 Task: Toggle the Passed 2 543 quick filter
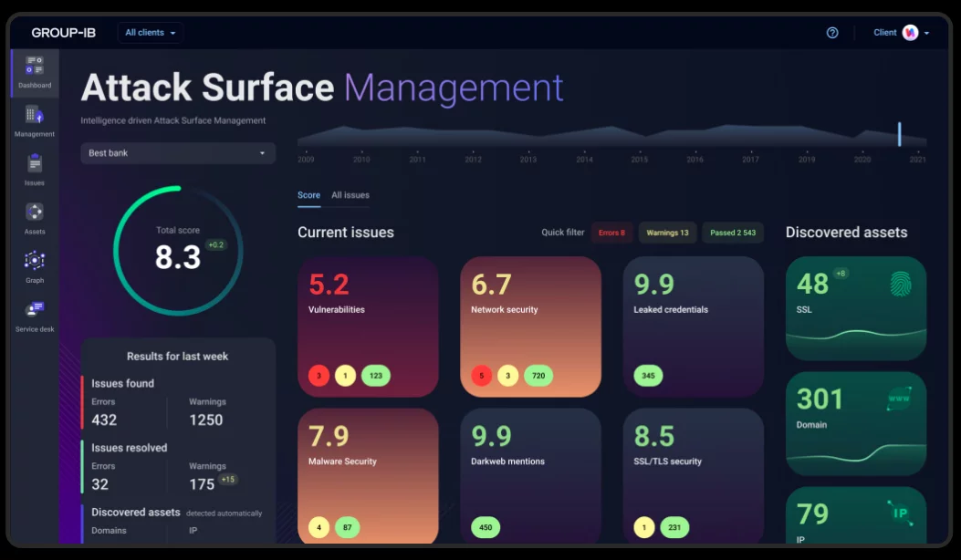(733, 233)
